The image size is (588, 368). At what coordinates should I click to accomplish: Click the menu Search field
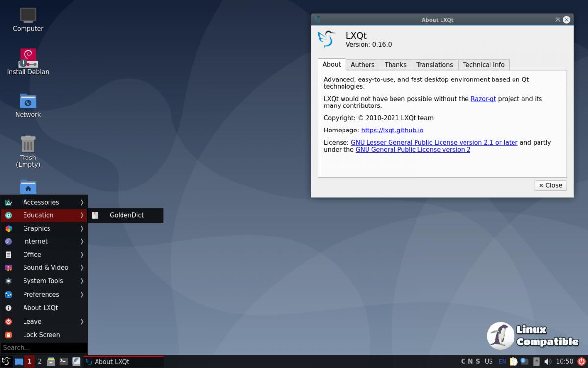click(x=44, y=348)
